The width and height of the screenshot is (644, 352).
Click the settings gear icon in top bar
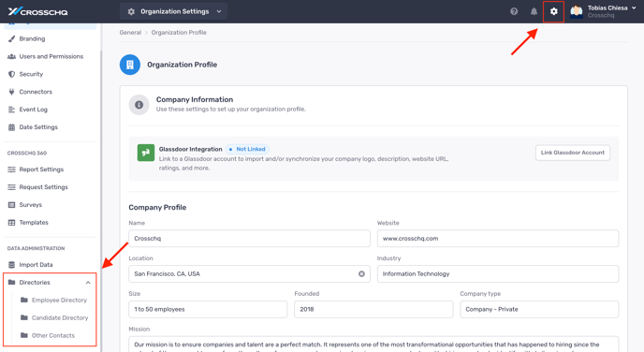click(553, 11)
